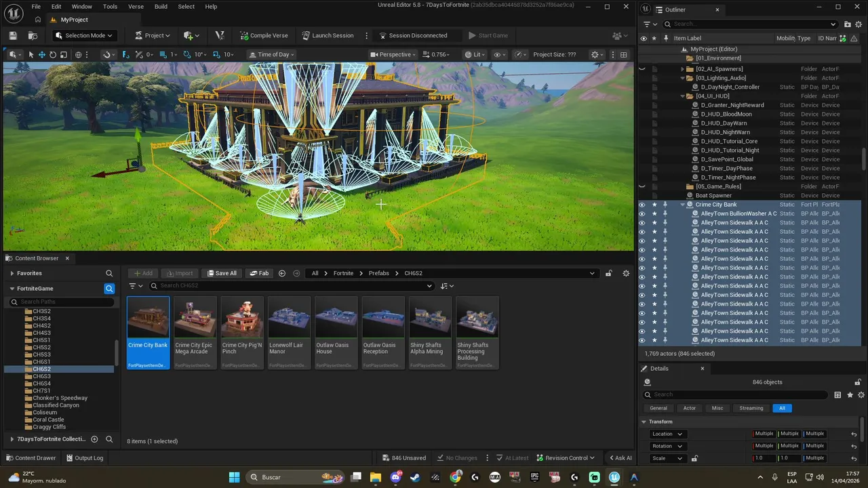Open Details property matrix grid icon
This screenshot has height=488, width=868.
point(838,394)
